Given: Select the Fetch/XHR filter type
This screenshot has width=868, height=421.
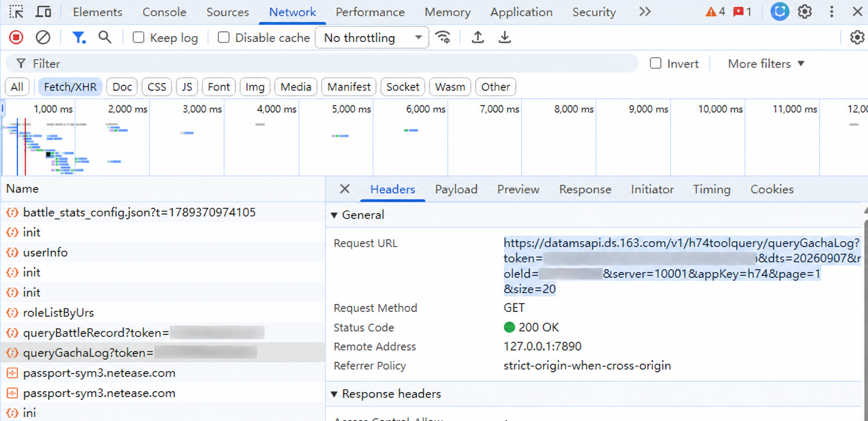Looking at the screenshot, I should (70, 87).
